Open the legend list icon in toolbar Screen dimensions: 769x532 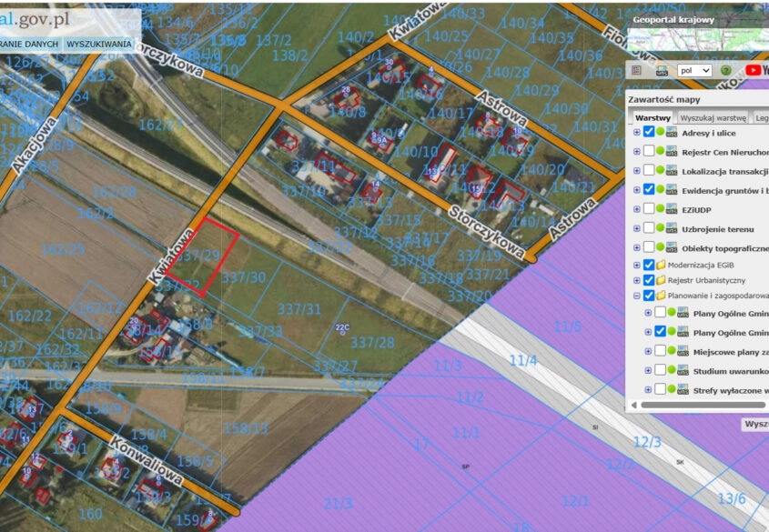point(636,71)
